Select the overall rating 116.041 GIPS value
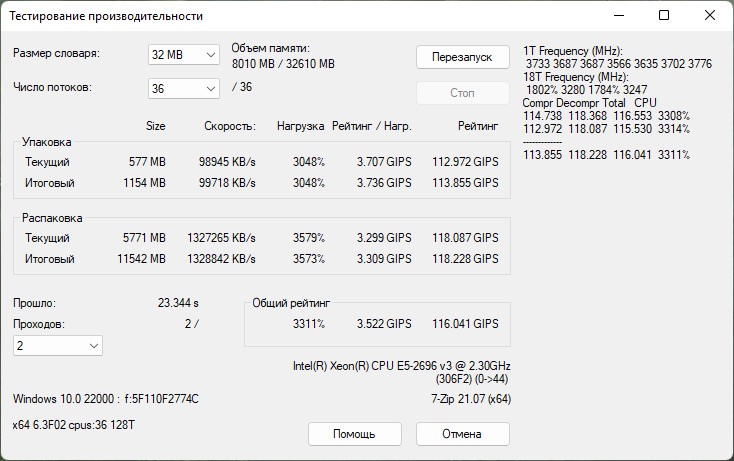 (x=465, y=324)
